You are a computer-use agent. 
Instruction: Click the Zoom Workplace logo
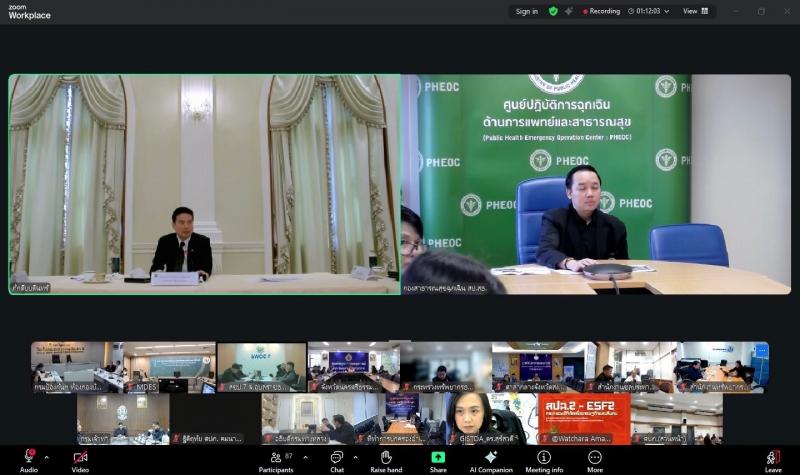tap(30, 12)
